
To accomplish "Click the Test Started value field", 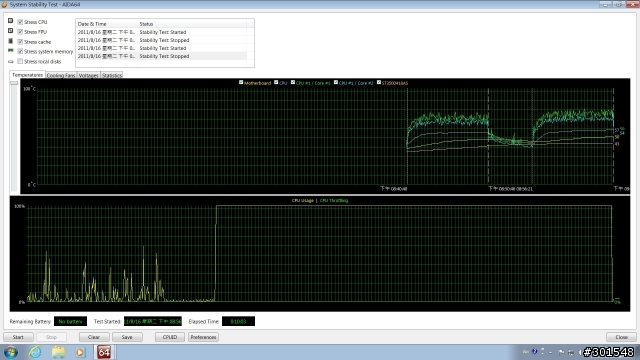I will tap(153, 322).
